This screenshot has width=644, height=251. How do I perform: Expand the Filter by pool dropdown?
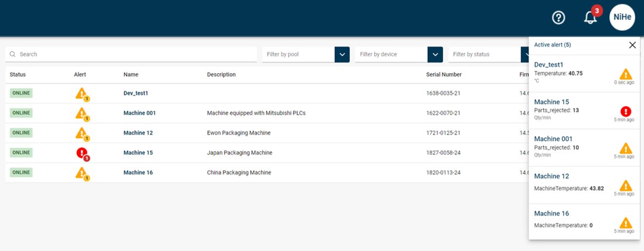pyautogui.click(x=342, y=54)
